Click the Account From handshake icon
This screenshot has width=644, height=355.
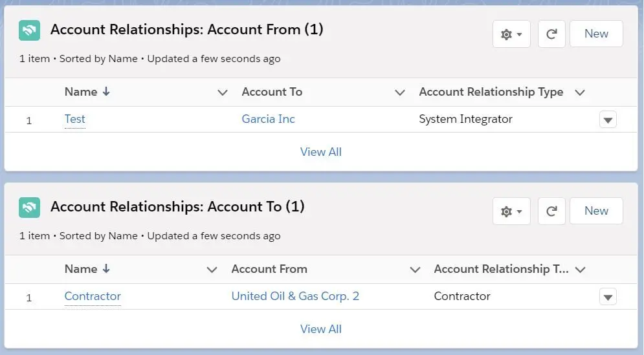(29, 30)
